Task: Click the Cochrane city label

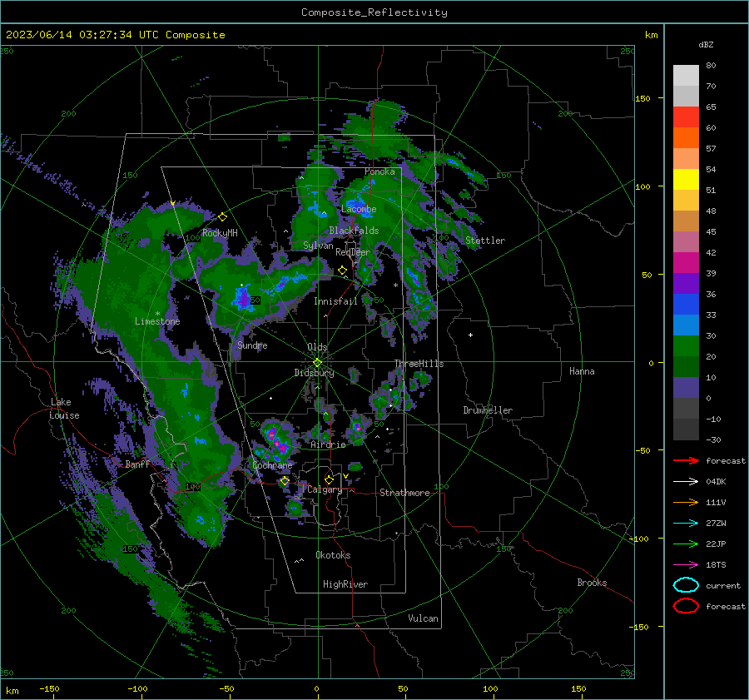Action: pos(272,465)
